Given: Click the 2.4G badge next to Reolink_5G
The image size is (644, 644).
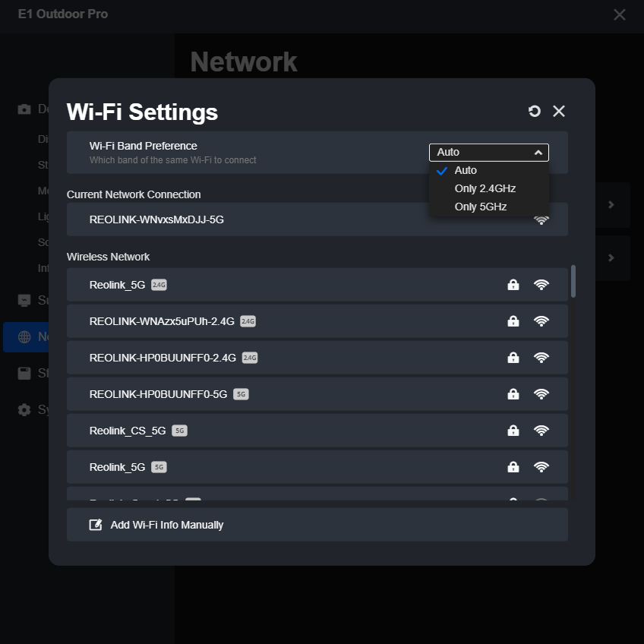Looking at the screenshot, I should click(159, 285).
